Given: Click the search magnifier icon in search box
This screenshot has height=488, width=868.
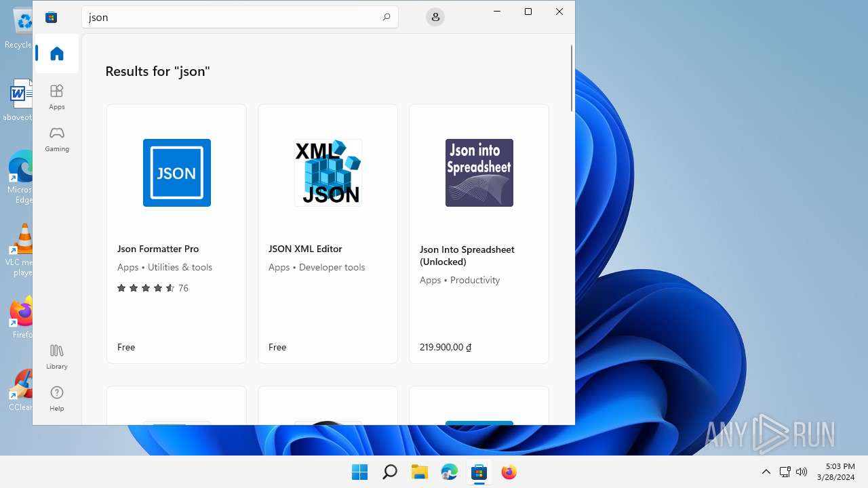Looking at the screenshot, I should point(387,17).
